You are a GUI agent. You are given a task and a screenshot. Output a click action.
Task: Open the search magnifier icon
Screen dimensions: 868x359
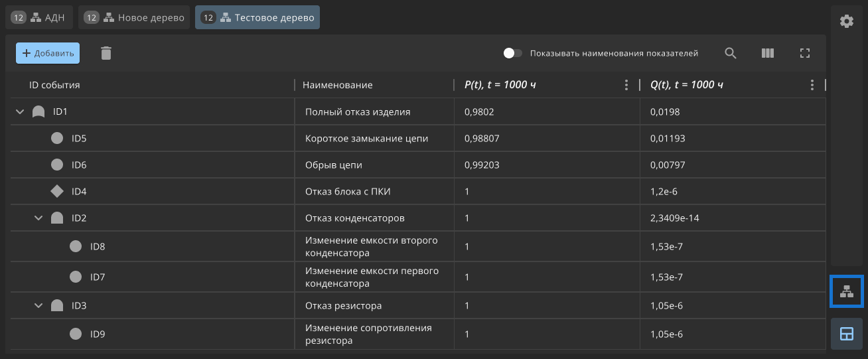tap(731, 53)
